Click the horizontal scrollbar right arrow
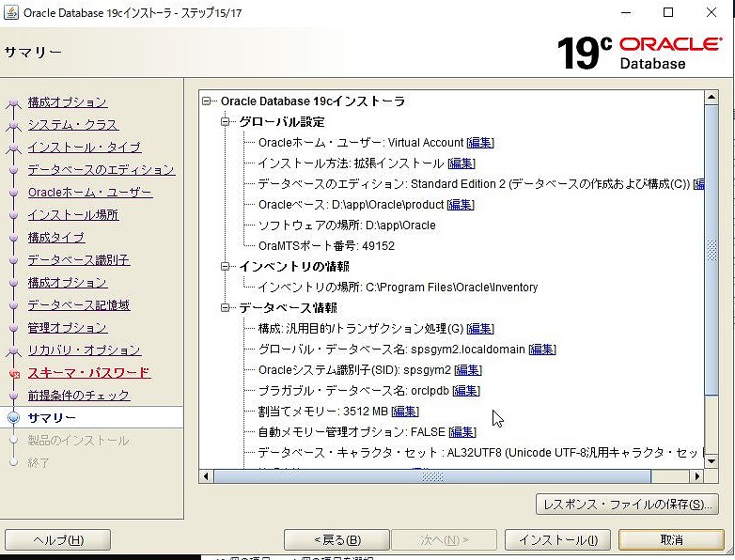The height and width of the screenshot is (560, 735). click(x=697, y=476)
